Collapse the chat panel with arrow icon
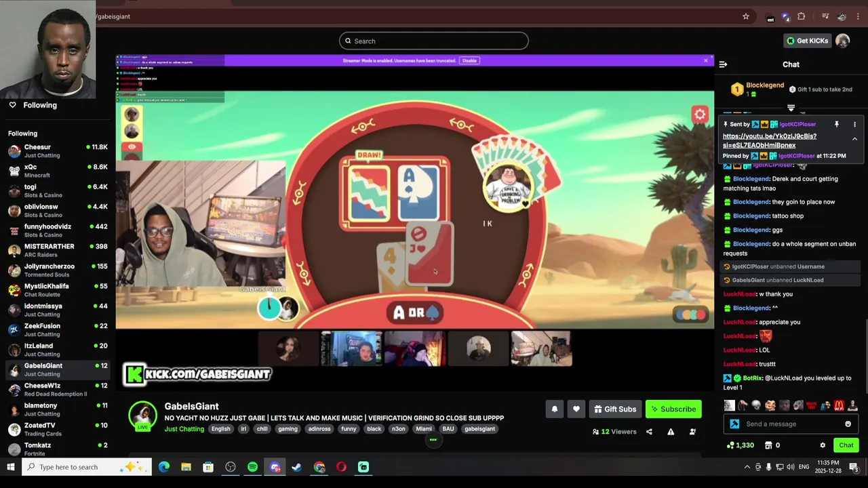The width and height of the screenshot is (868, 488). pos(723,64)
